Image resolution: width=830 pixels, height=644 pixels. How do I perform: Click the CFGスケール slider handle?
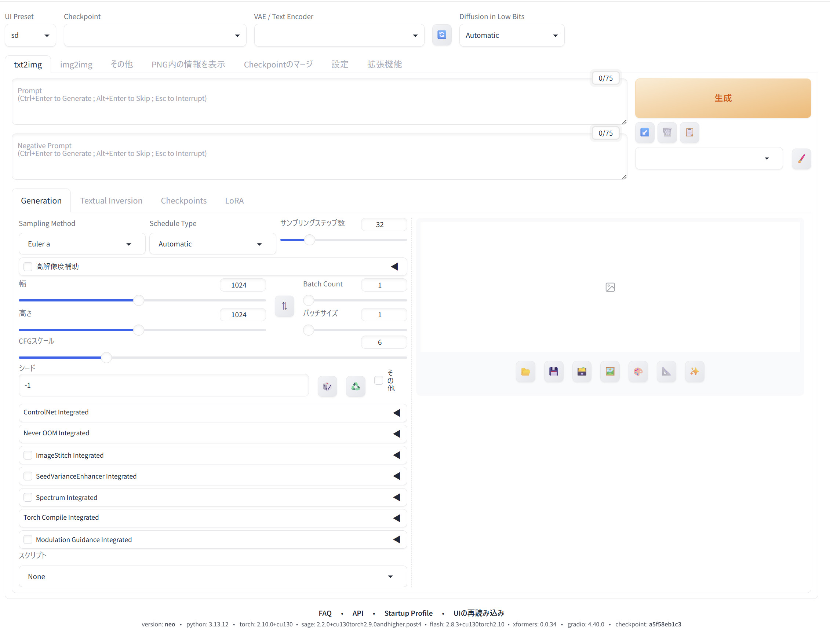pyautogui.click(x=106, y=358)
